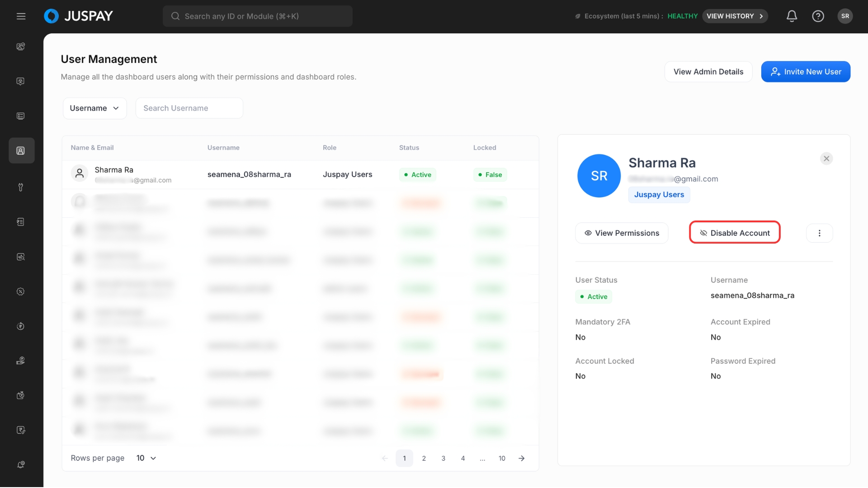
Task: Jump to page 10 in pagination
Action: (x=502, y=459)
